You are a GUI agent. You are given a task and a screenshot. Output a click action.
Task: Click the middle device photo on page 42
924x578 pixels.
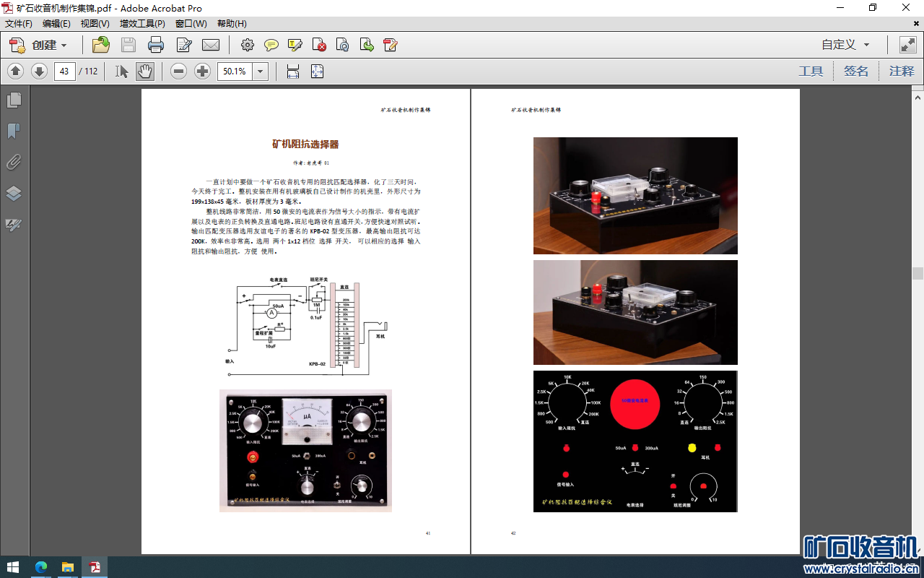(635, 312)
